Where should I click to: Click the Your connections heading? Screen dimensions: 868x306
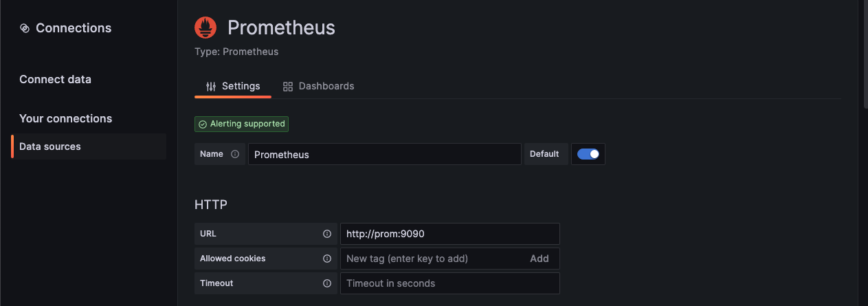pos(65,118)
